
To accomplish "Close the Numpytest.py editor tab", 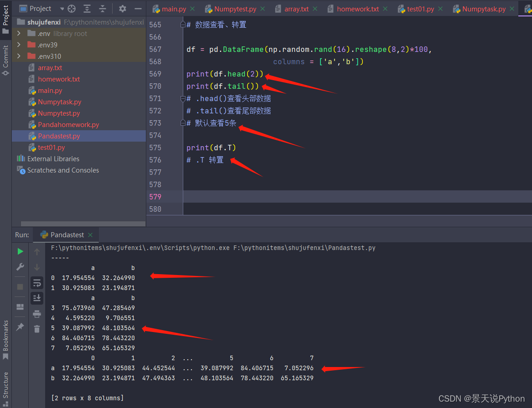I will click(x=263, y=9).
